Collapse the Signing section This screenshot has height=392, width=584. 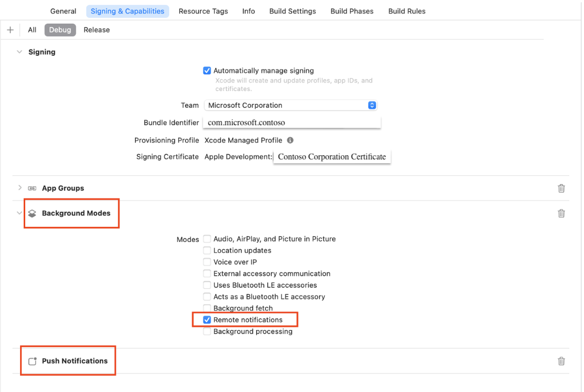19,52
